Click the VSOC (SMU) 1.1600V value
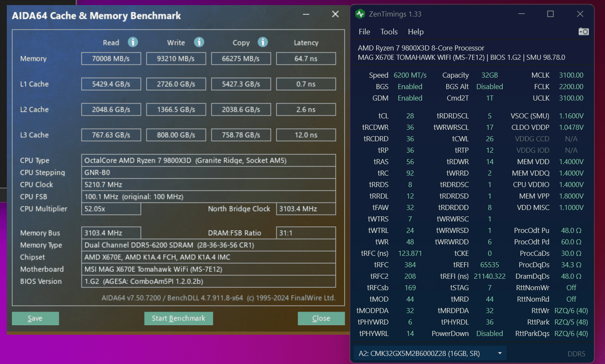The image size is (605, 364). click(571, 116)
